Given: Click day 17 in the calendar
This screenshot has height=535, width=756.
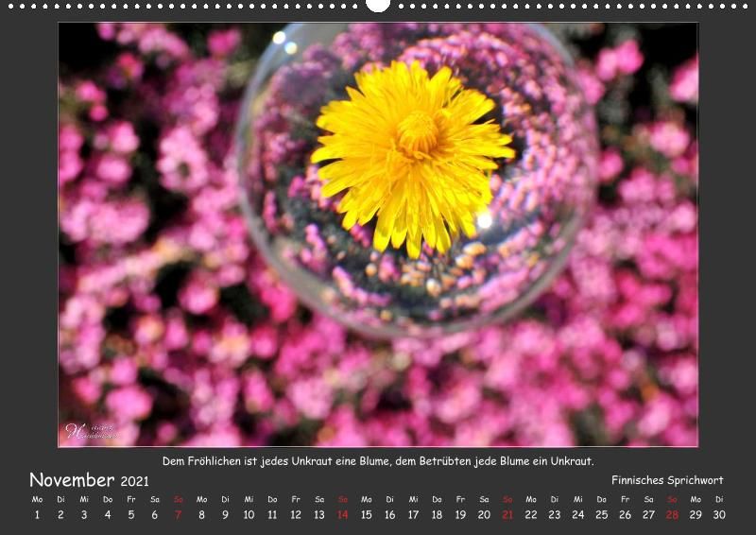Looking at the screenshot, I should [x=413, y=515].
